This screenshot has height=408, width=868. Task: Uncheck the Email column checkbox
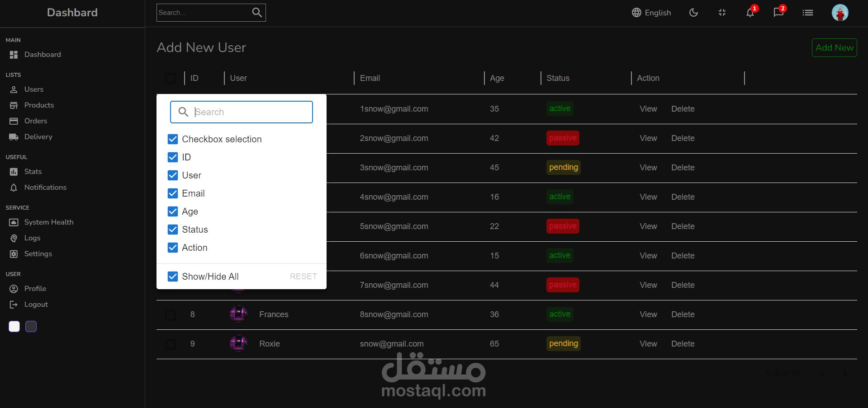[173, 193]
